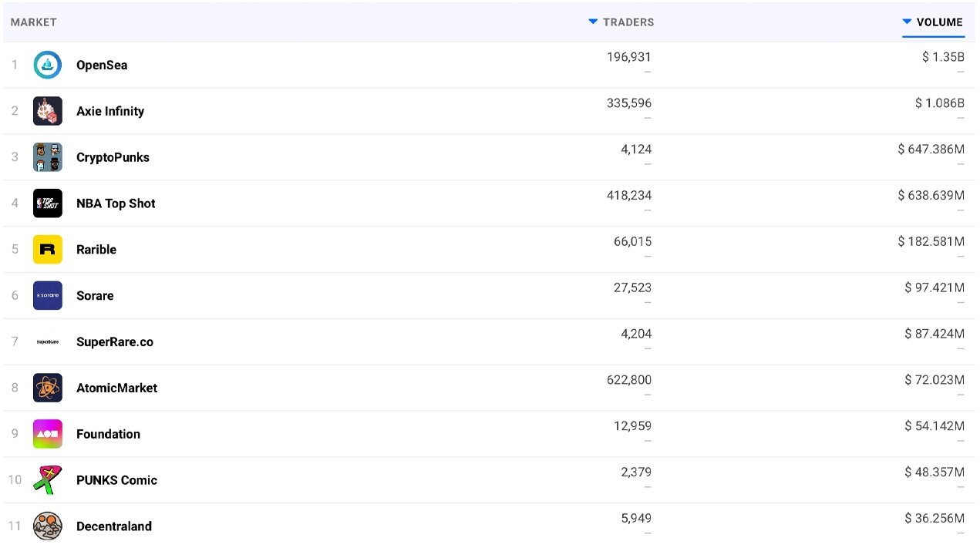
Task: Click the Axie Infinity logo icon
Action: (x=48, y=111)
